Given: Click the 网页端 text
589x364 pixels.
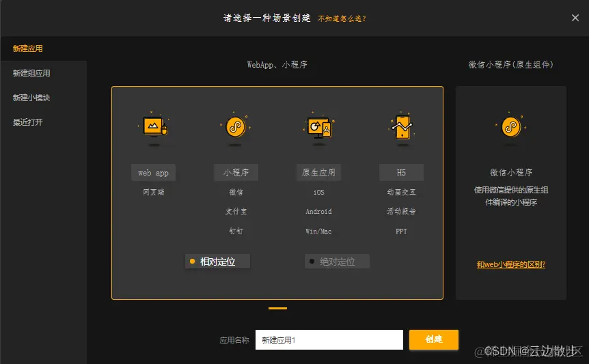Looking at the screenshot, I should tap(153, 192).
